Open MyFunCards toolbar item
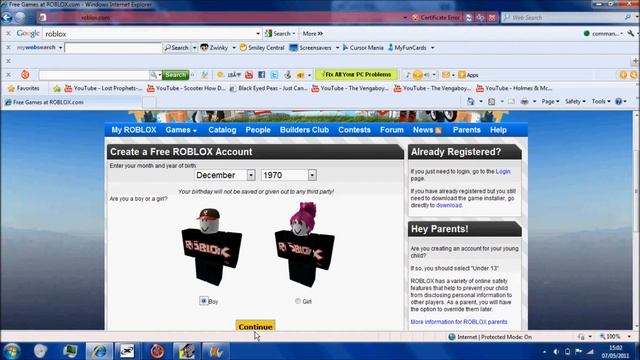Image resolution: width=640 pixels, height=360 pixels. pyautogui.click(x=407, y=48)
